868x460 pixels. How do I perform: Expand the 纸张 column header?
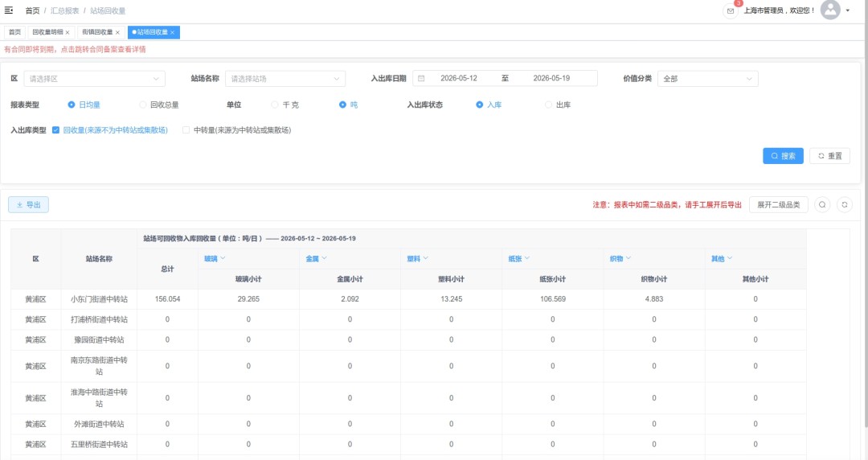point(519,259)
